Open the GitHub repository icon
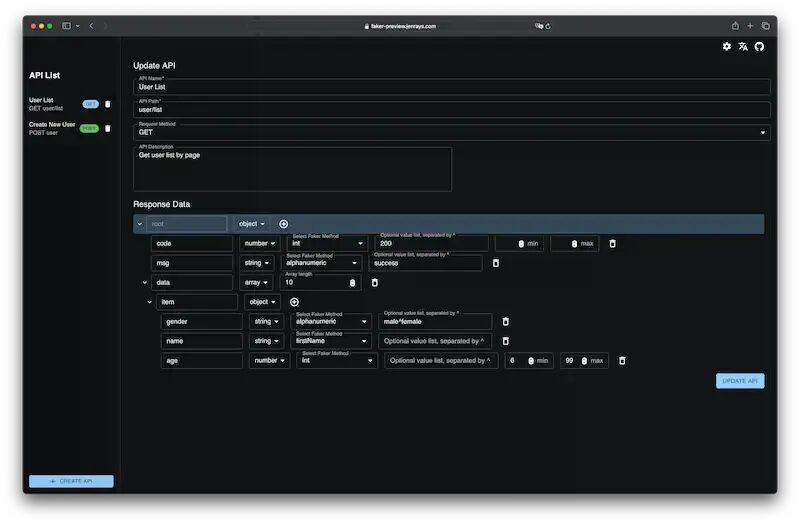The width and height of the screenshot is (800, 524). point(759,46)
